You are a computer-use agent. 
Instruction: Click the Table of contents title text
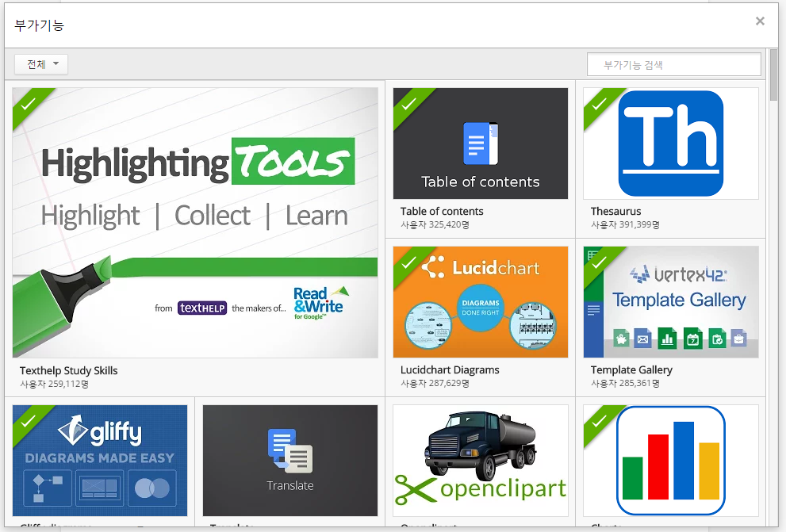coord(442,212)
